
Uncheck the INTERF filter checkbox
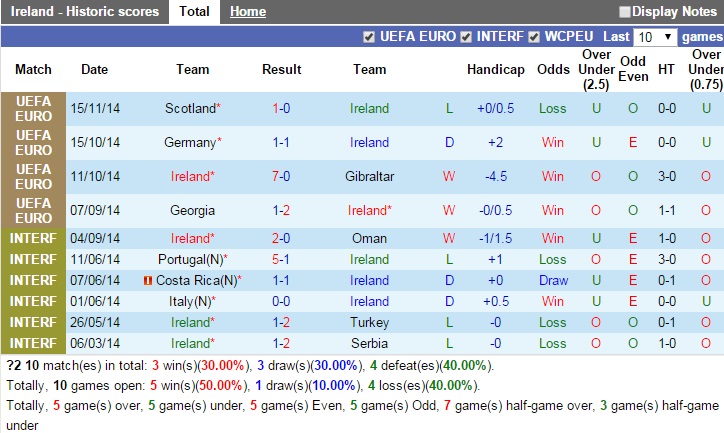coord(466,37)
